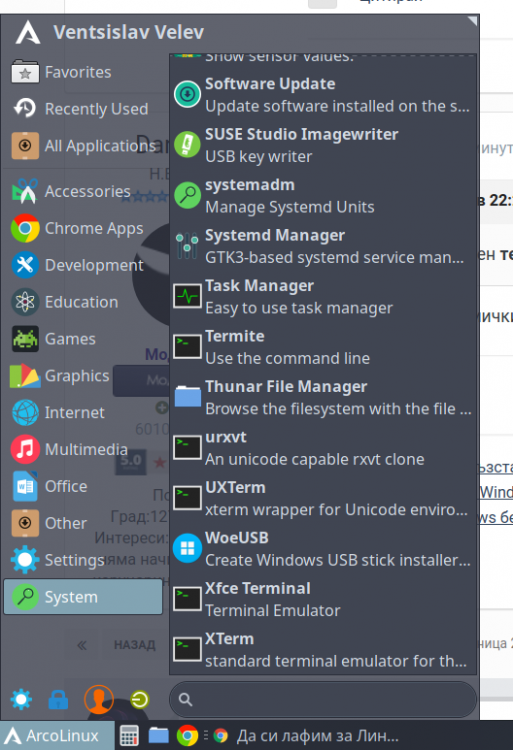Launch SUSE Studio Imagewriter
This screenshot has height=750, width=513.
pyautogui.click(x=323, y=145)
